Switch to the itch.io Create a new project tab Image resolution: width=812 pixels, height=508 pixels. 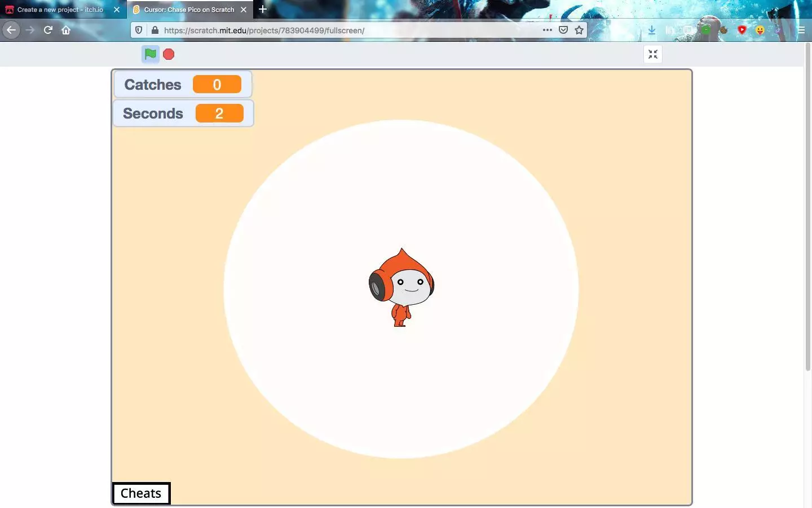point(60,10)
